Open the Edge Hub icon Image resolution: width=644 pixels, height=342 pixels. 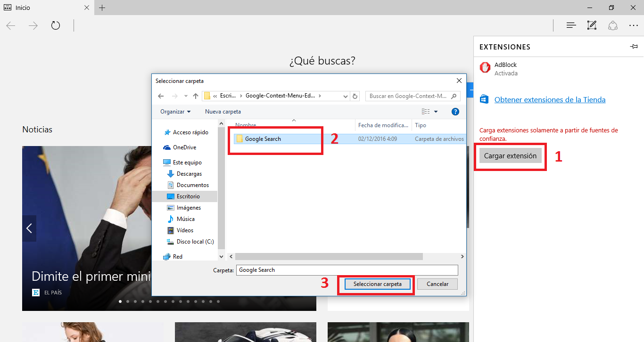(571, 25)
